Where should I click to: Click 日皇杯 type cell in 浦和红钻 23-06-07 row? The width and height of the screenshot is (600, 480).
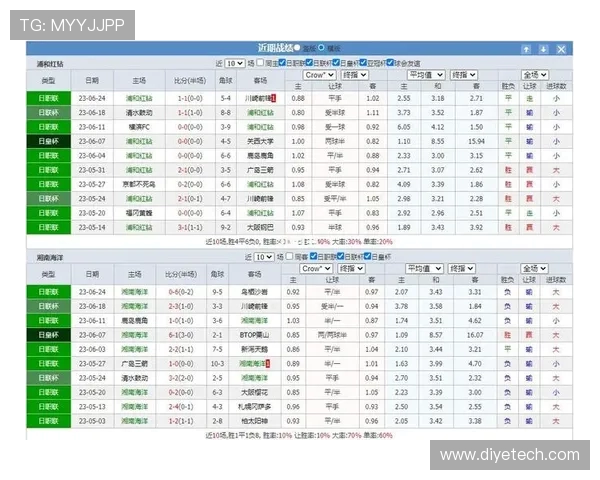pos(49,141)
